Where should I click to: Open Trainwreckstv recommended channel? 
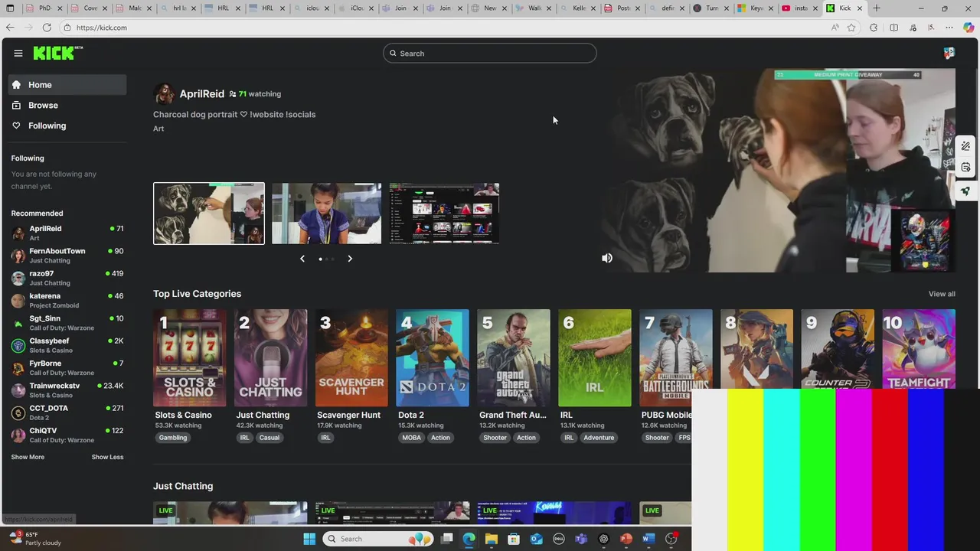67,390
